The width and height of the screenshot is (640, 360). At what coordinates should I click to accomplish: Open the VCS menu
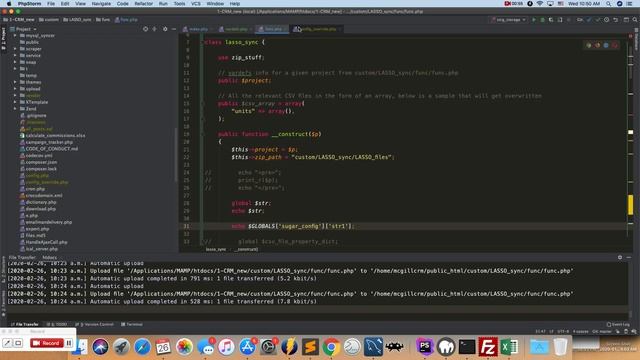[x=196, y=4]
